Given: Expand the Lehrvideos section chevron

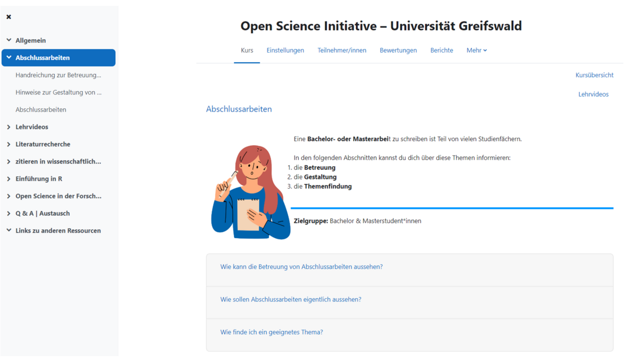Looking at the screenshot, I should [9, 127].
